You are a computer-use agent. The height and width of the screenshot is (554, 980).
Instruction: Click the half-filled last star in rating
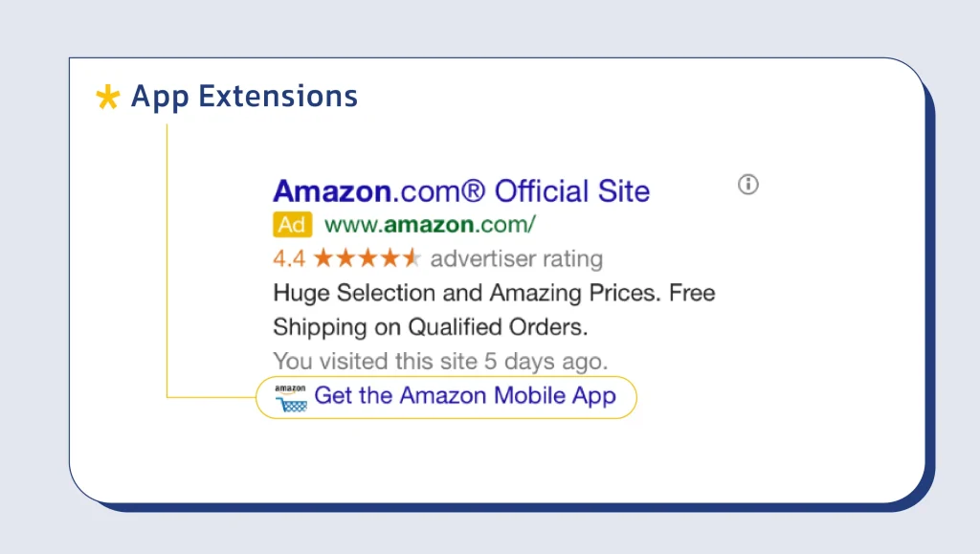(412, 257)
